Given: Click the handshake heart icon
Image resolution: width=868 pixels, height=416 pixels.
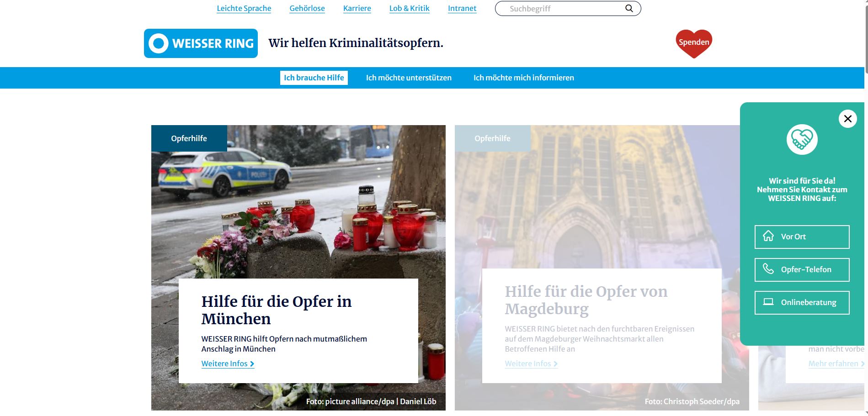Looking at the screenshot, I should [802, 139].
